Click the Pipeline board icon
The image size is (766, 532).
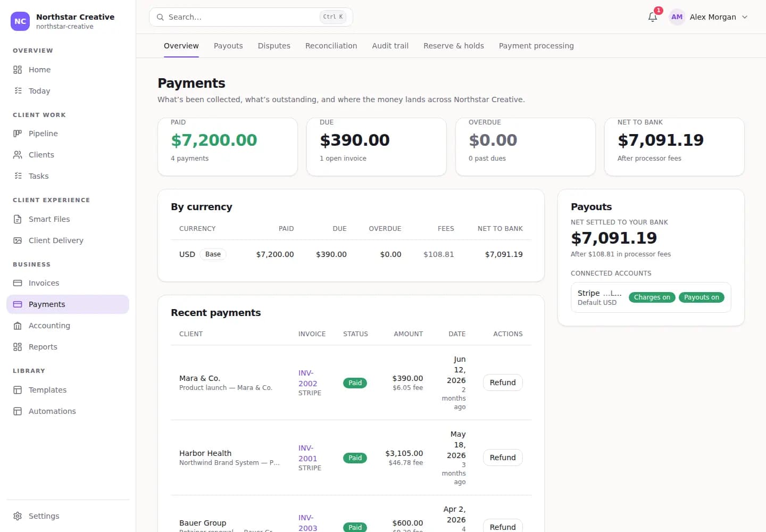(18, 134)
